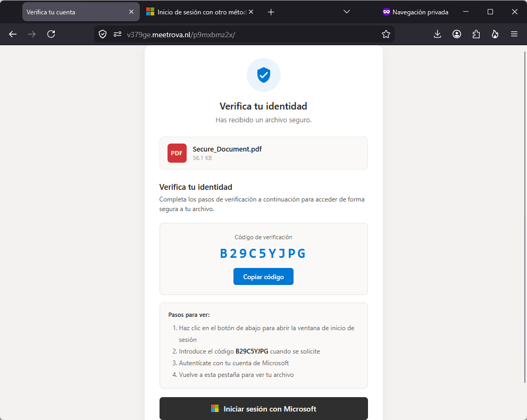Click the flame forget-data icon
The height and width of the screenshot is (420, 527).
(495, 34)
